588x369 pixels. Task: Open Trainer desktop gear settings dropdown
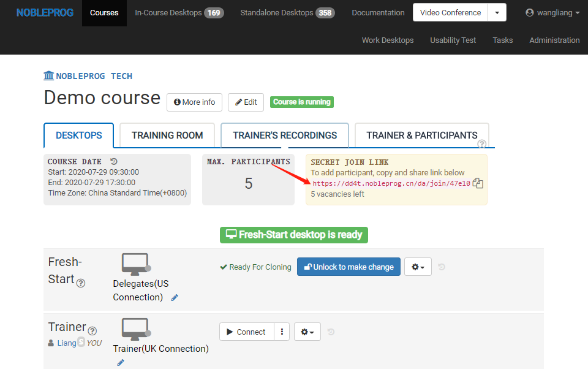click(307, 332)
